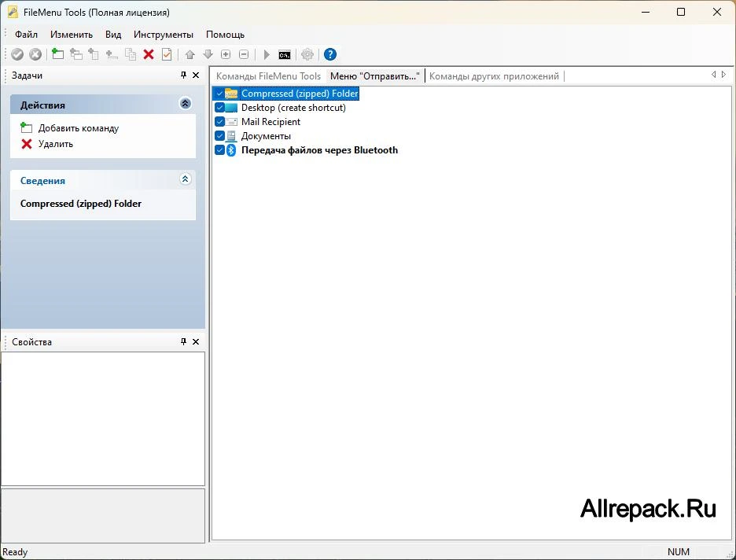Click the settings gear toolbar icon
736x560 pixels.
click(x=307, y=54)
